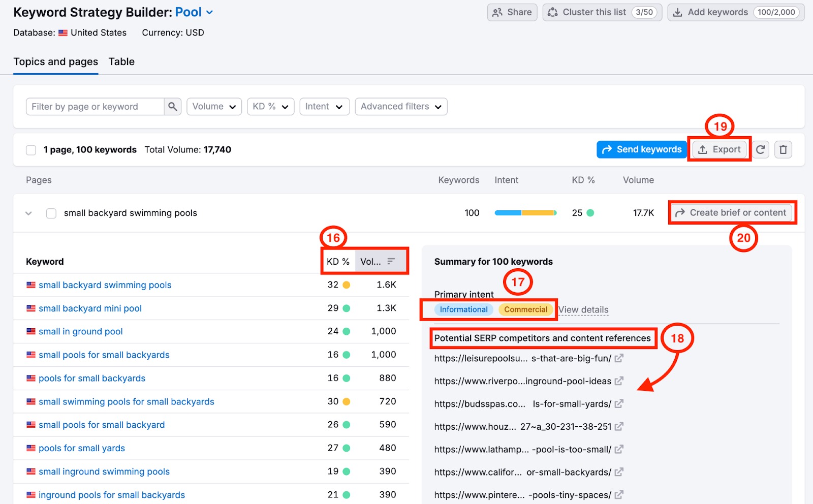
Task: Open keyword small pools for small backyards
Action: coord(104,355)
